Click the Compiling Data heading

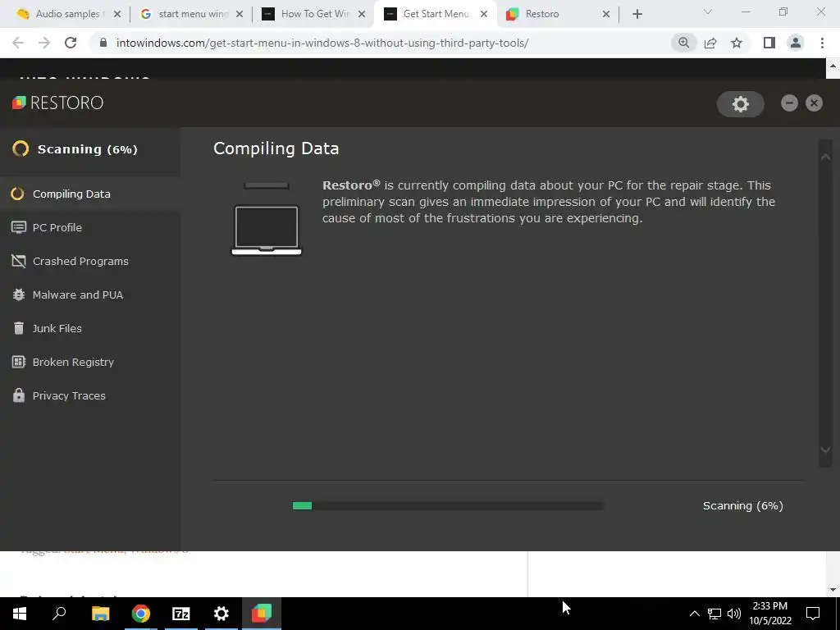point(276,148)
